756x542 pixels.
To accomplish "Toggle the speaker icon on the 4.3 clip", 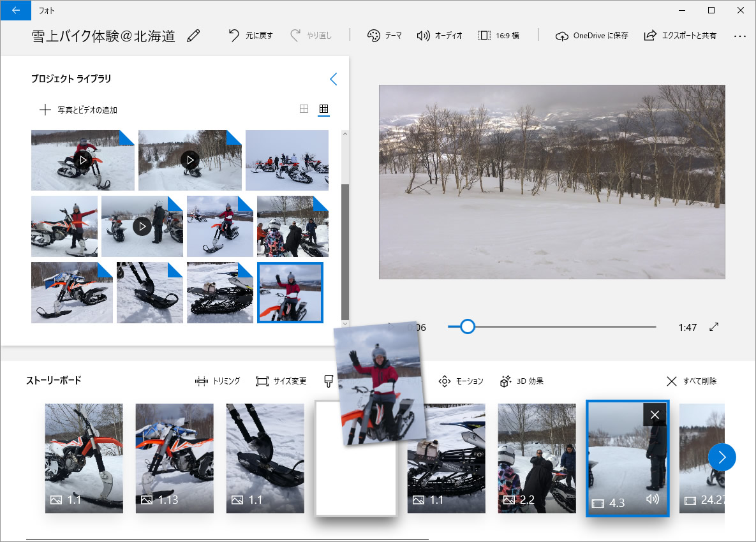I will click(x=652, y=499).
